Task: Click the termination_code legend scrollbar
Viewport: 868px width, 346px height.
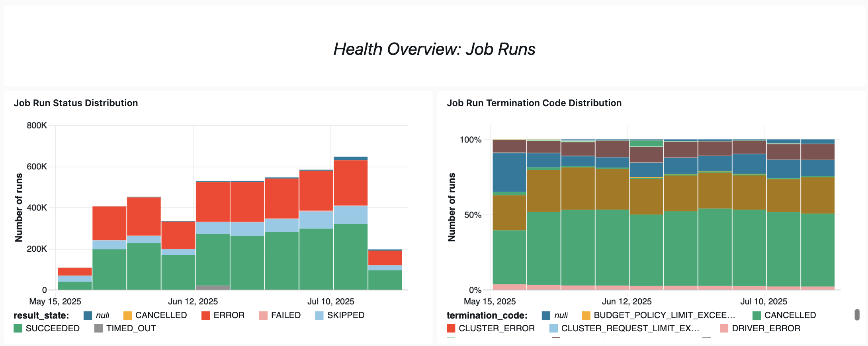Action: [x=857, y=315]
